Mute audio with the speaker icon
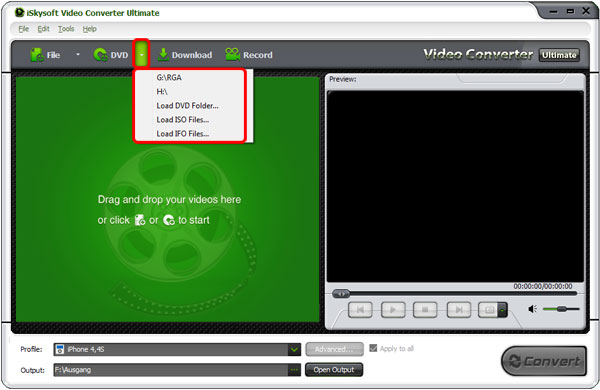Screen dimensions: 600x390 coord(532,309)
